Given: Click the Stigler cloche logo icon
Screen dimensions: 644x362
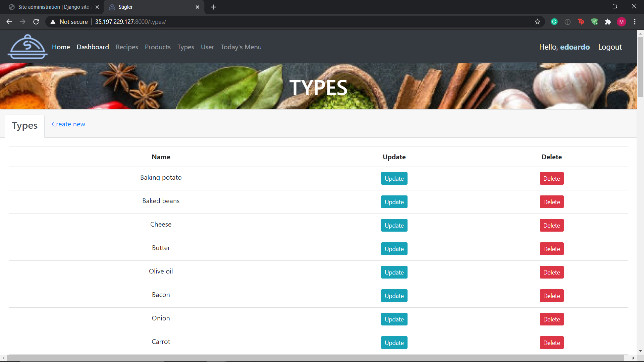Looking at the screenshot, I should (x=28, y=47).
